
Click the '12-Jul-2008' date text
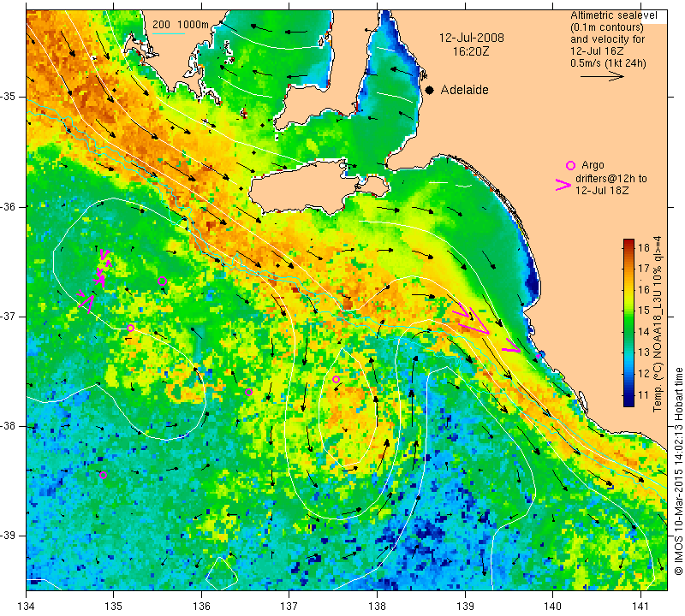pyautogui.click(x=472, y=38)
